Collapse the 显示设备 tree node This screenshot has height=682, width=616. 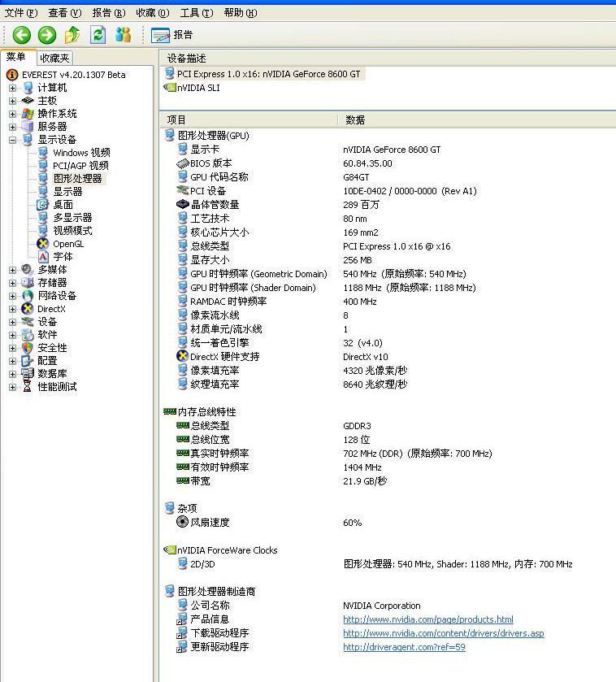(13, 140)
